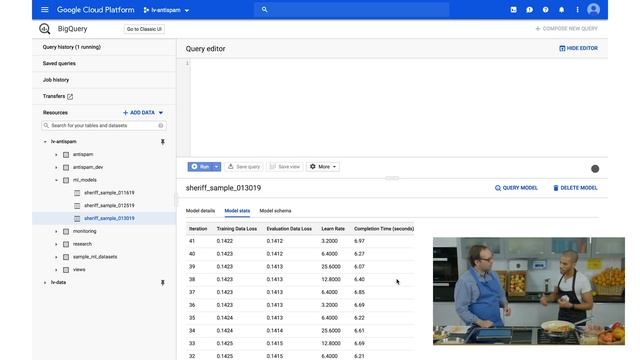Open the hamburger navigation menu
Image resolution: width=640 pixels, height=360 pixels.
click(x=45, y=10)
